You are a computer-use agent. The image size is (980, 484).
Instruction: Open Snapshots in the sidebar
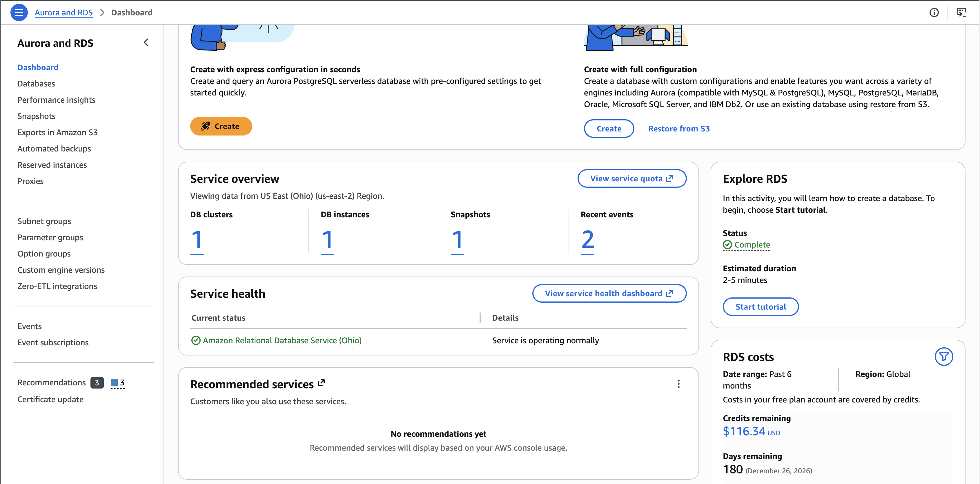[37, 116]
